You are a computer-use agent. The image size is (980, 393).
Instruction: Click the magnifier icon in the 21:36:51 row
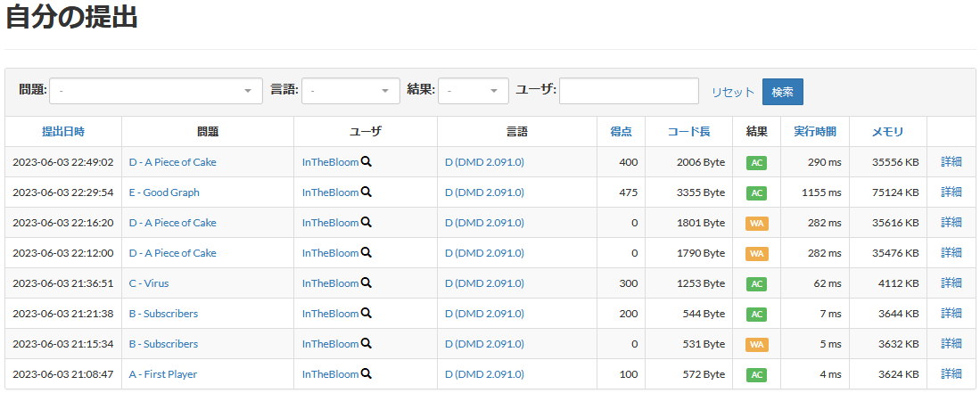(366, 283)
